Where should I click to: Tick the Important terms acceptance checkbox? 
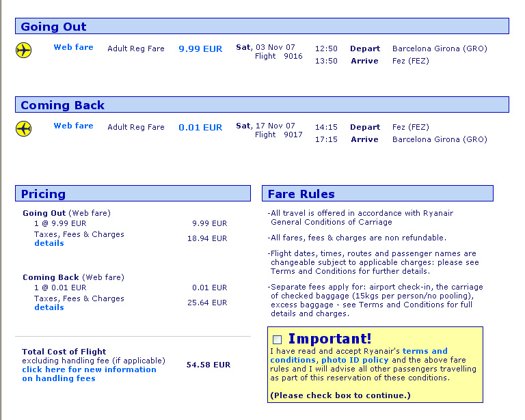pyautogui.click(x=277, y=339)
